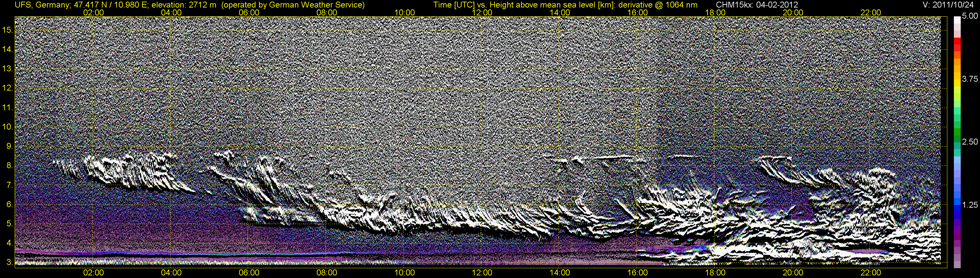Click the '14.' height axis label

[x=8, y=49]
